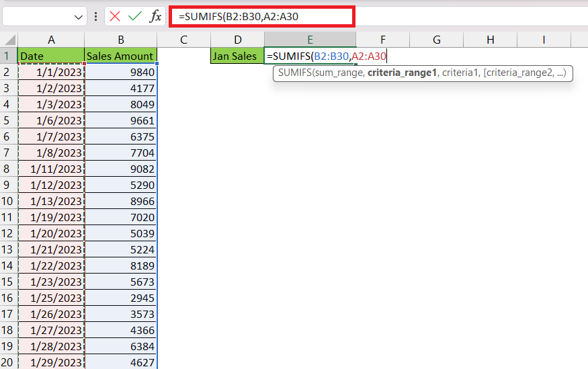
Task: Confirm the formula with the green checkmark
Action: coord(134,16)
